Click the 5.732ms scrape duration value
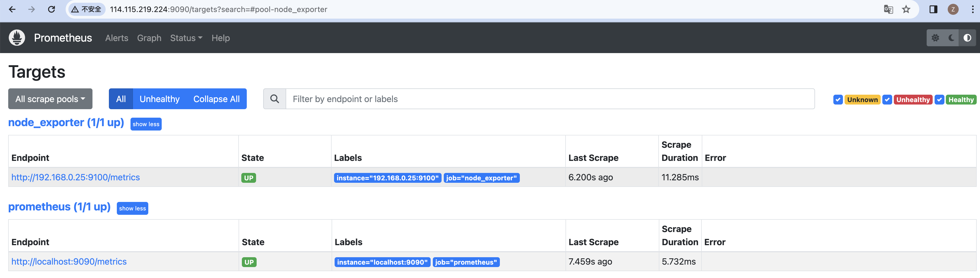980x278 pixels. click(x=679, y=262)
